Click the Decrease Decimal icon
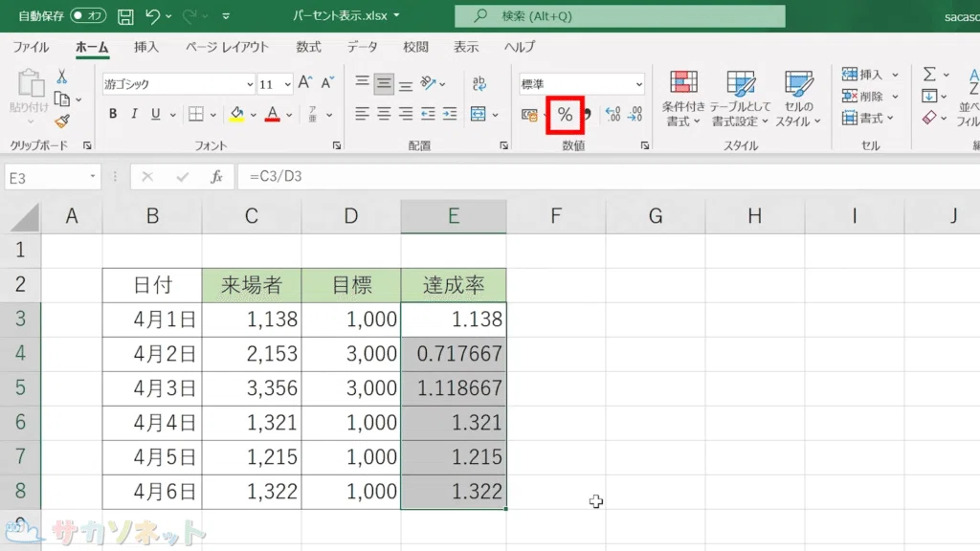The width and height of the screenshot is (980, 551). coord(635,115)
